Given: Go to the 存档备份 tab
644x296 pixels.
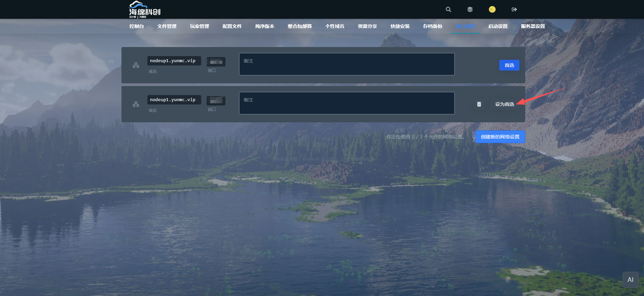Looking at the screenshot, I should pyautogui.click(x=432, y=26).
